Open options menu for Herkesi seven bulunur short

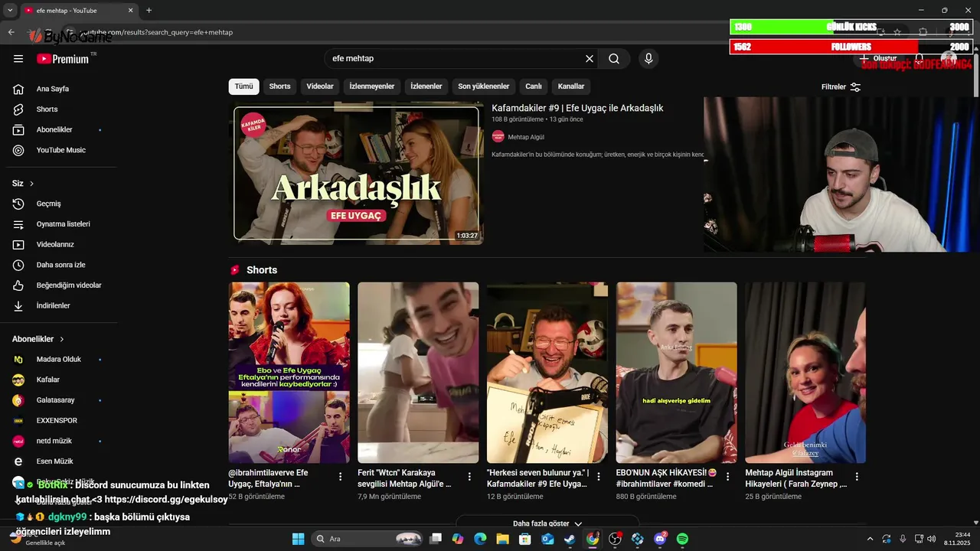tap(599, 476)
